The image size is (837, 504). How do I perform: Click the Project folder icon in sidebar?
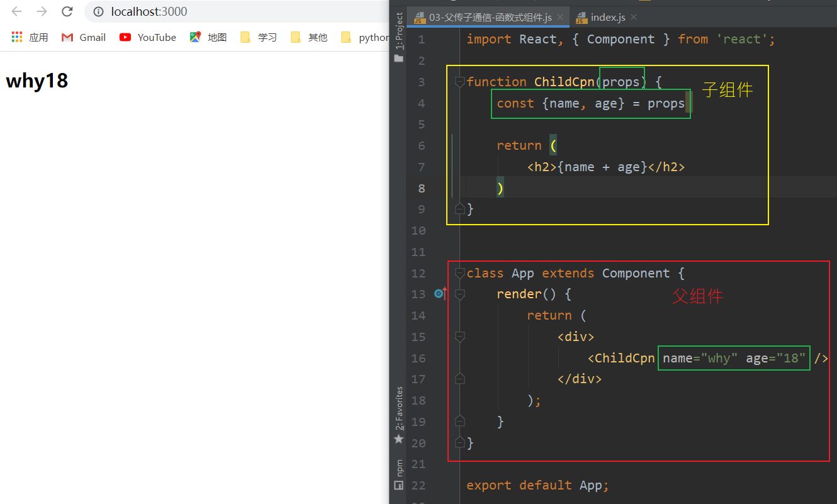(398, 58)
